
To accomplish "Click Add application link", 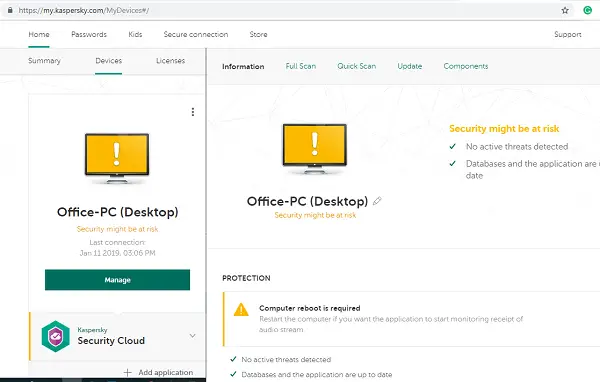I will pos(166,372).
